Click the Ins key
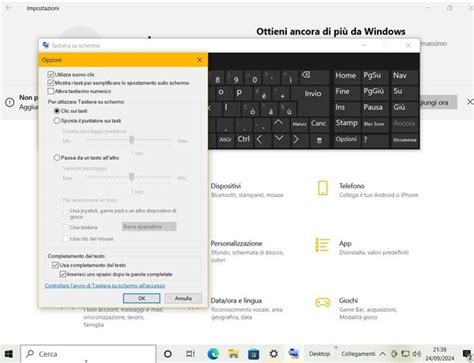 [x=340, y=107]
